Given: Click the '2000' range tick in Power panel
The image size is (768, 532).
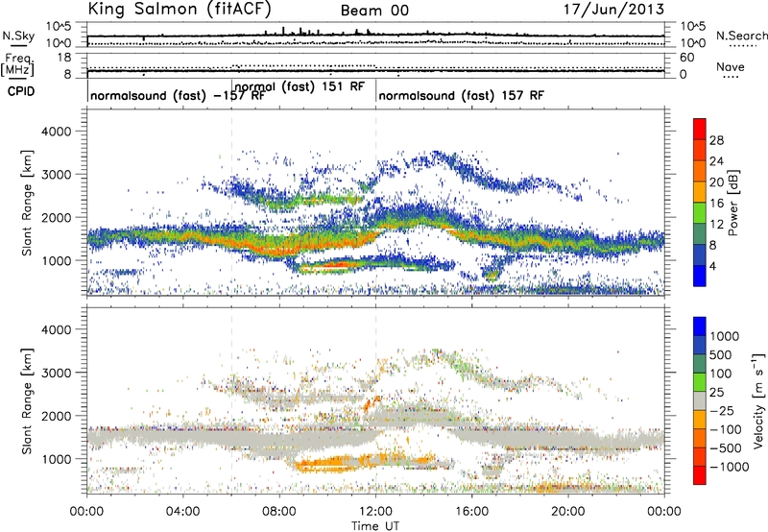Looking at the screenshot, I should [57, 217].
